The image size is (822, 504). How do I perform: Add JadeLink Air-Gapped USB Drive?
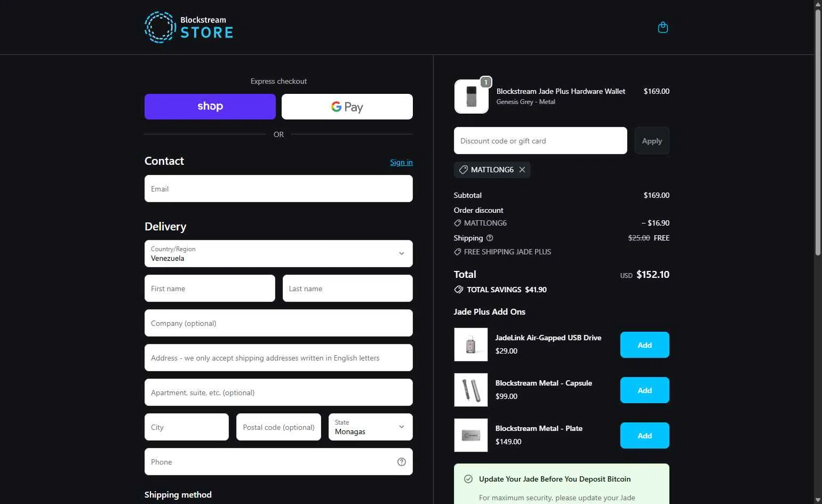[x=645, y=345]
